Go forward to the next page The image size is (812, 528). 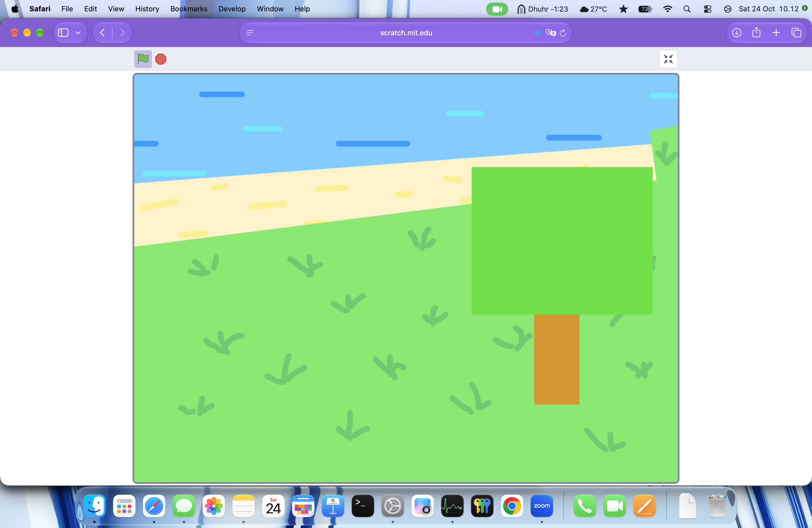122,33
